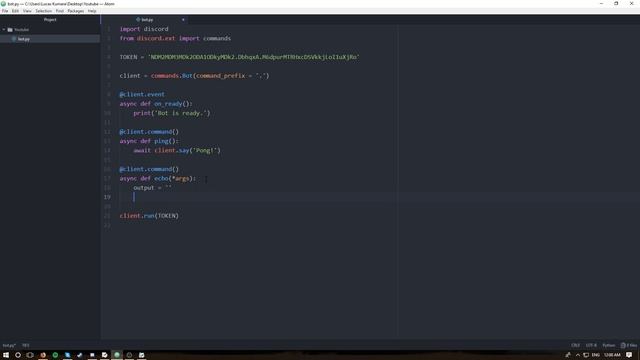Click on '@client.event' decorator
This screenshot has width=640, height=360.
point(142,94)
